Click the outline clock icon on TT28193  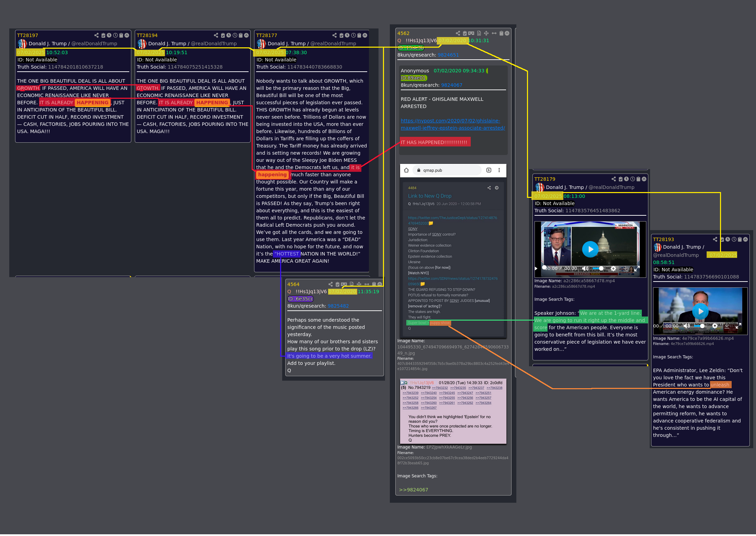coord(734,239)
